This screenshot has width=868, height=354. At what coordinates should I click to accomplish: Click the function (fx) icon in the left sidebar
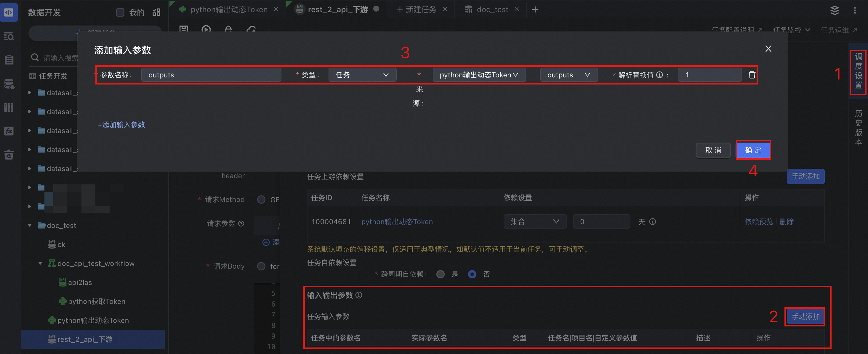(x=9, y=131)
